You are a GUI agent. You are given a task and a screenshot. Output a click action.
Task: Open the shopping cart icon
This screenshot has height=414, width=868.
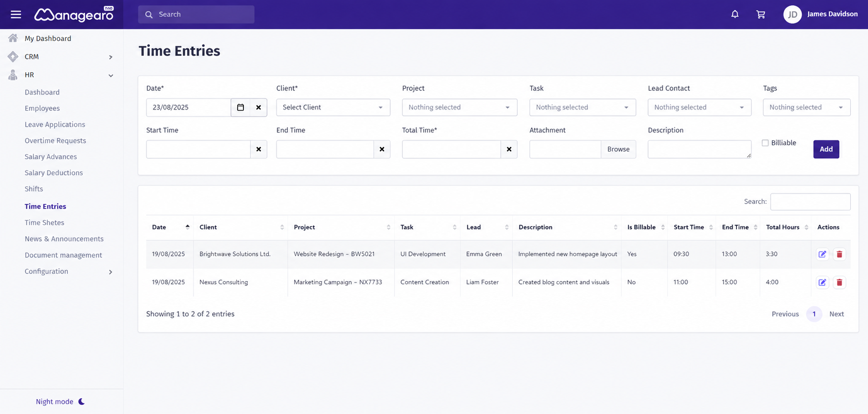(x=760, y=14)
